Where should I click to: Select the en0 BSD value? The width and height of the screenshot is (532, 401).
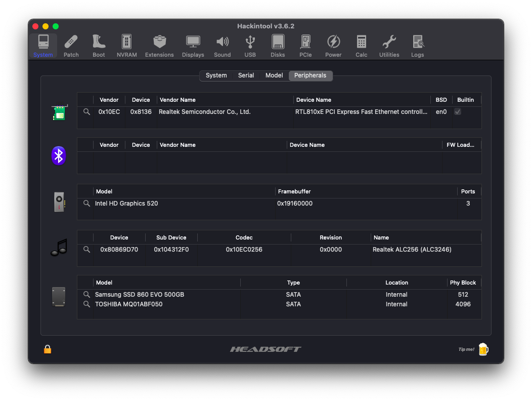click(441, 112)
